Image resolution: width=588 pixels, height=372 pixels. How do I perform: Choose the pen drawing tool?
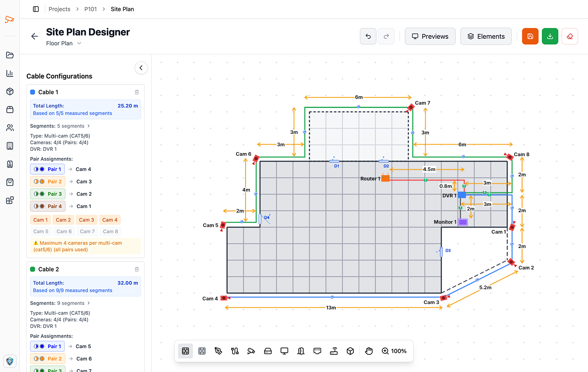coord(218,351)
